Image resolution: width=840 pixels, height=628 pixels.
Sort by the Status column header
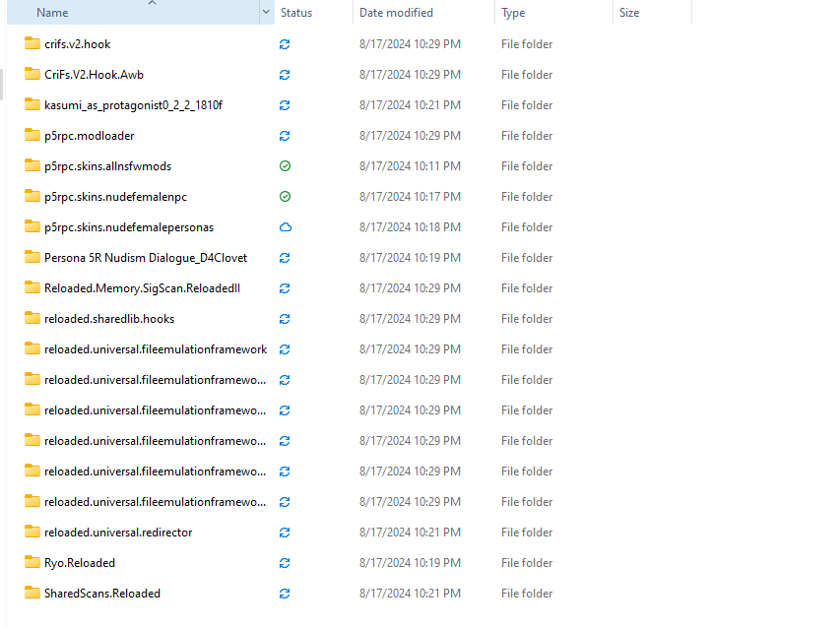point(313,13)
